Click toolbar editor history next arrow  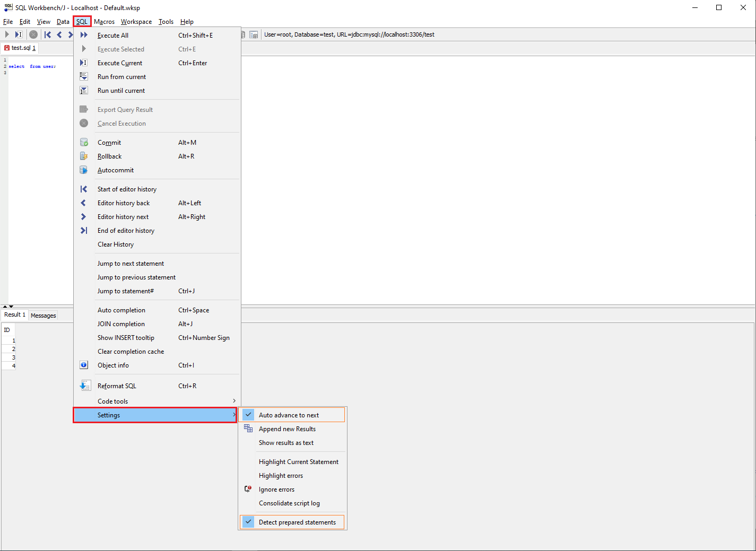70,34
